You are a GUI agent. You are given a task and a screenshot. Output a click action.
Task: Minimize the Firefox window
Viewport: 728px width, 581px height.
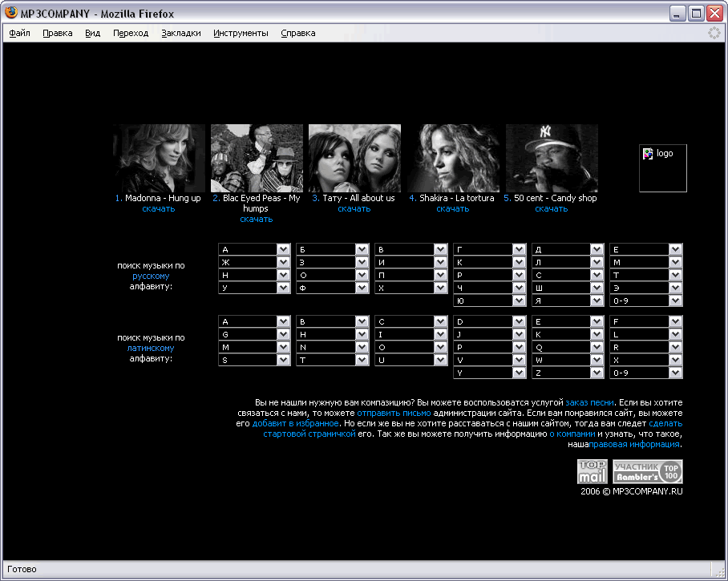click(x=677, y=14)
